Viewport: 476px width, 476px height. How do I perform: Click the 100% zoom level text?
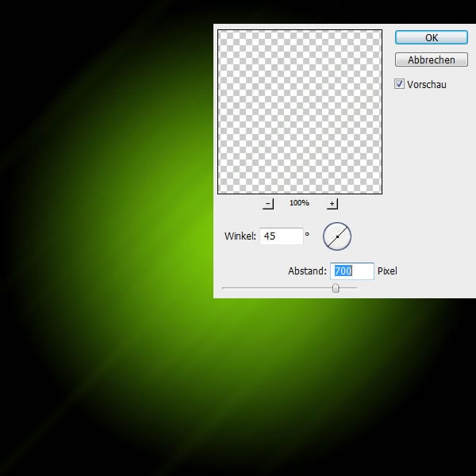tap(299, 203)
